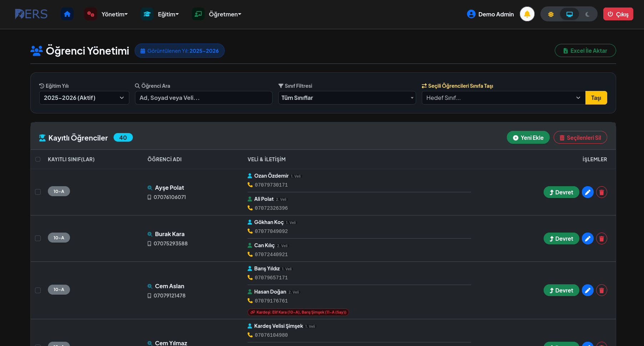
Task: View Cem Aslan details magnifier icon
Action: [x=150, y=286]
